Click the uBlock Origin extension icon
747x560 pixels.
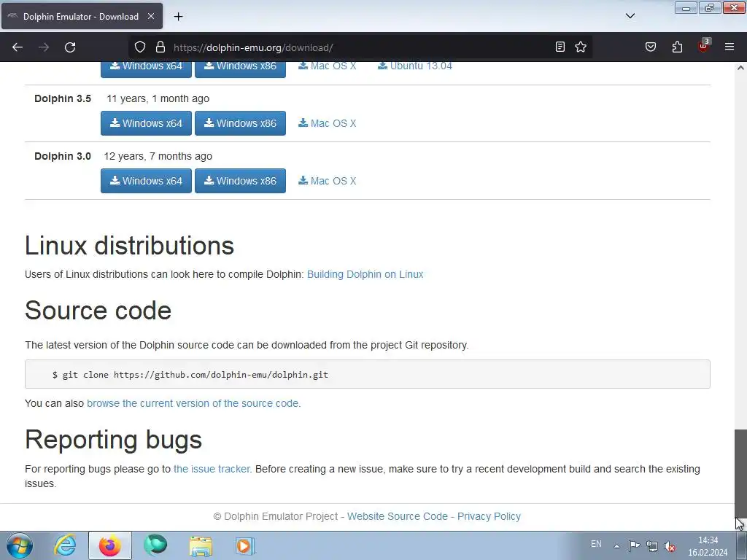click(x=704, y=46)
